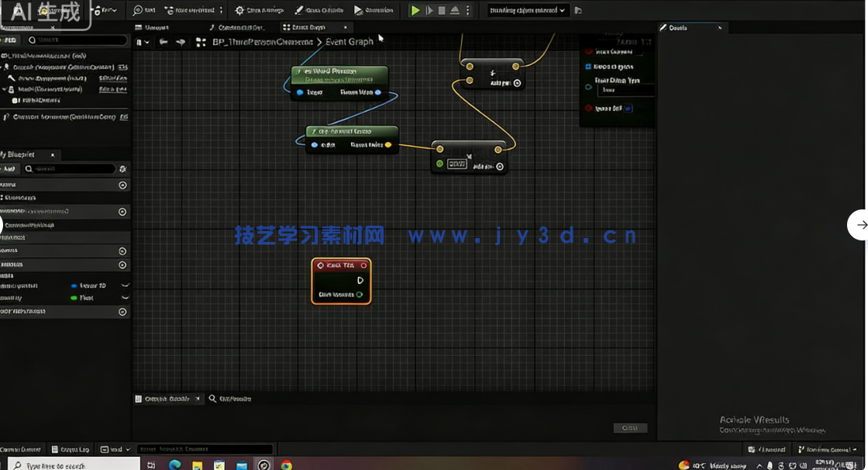Launch Chrome from the Windows taskbar

286,465
